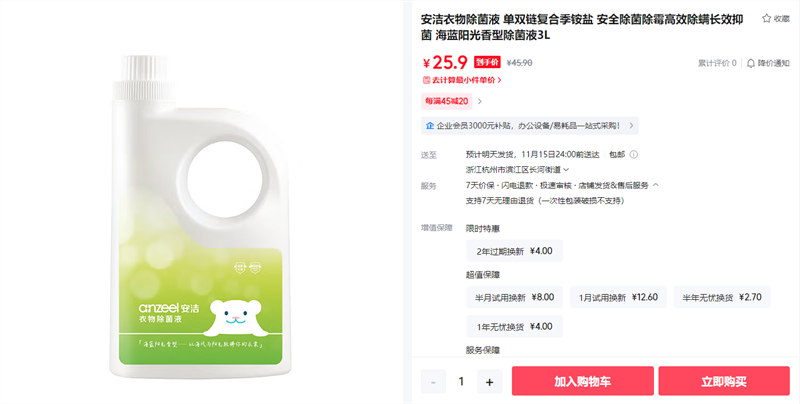Choose 1年无忧换货 ¥4.00 option
The width and height of the screenshot is (800, 404).
pos(514,326)
